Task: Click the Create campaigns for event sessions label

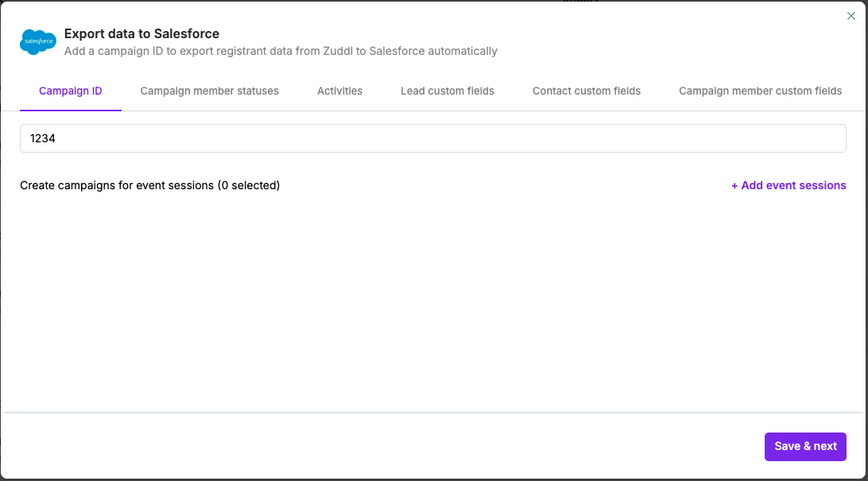Action: click(x=117, y=185)
